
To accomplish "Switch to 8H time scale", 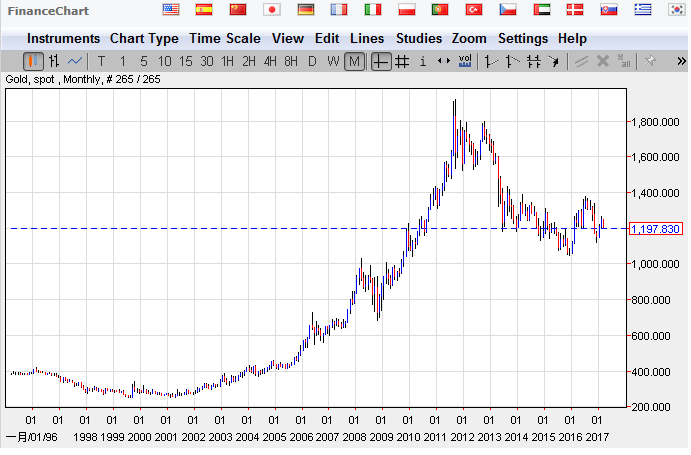I will click(291, 61).
